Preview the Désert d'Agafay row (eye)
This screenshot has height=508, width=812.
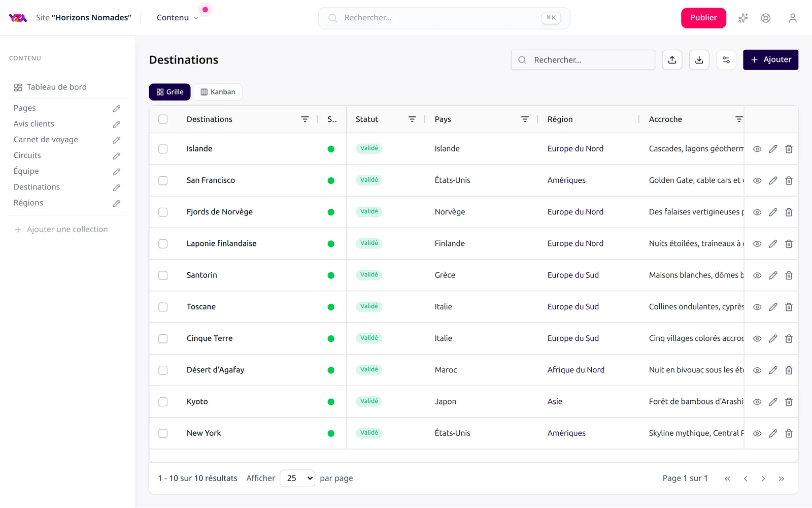tap(757, 370)
